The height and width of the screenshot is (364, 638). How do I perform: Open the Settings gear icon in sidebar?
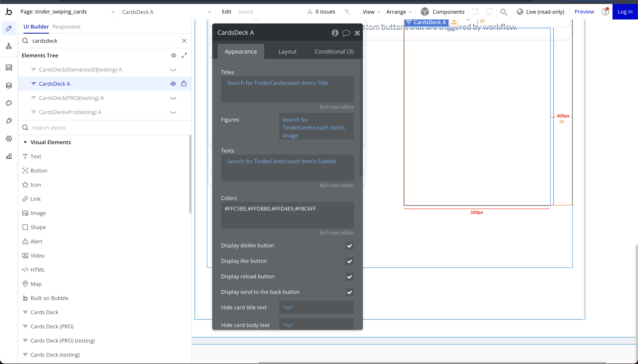coord(9,139)
